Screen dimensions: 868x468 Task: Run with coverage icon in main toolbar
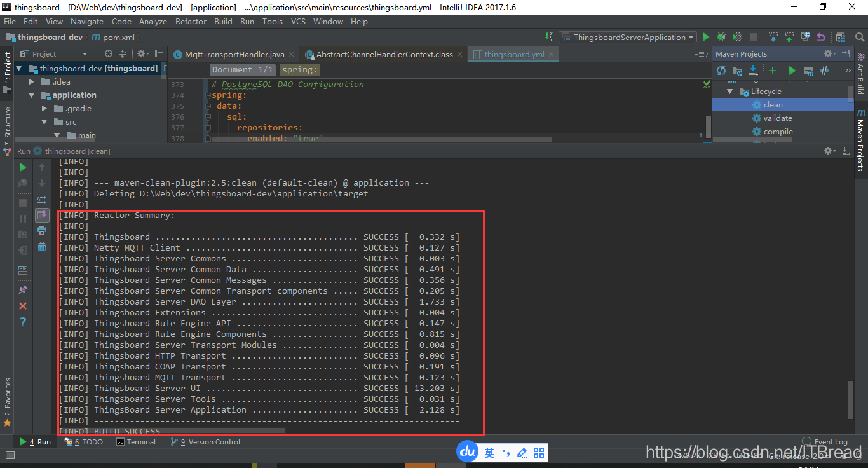click(738, 37)
